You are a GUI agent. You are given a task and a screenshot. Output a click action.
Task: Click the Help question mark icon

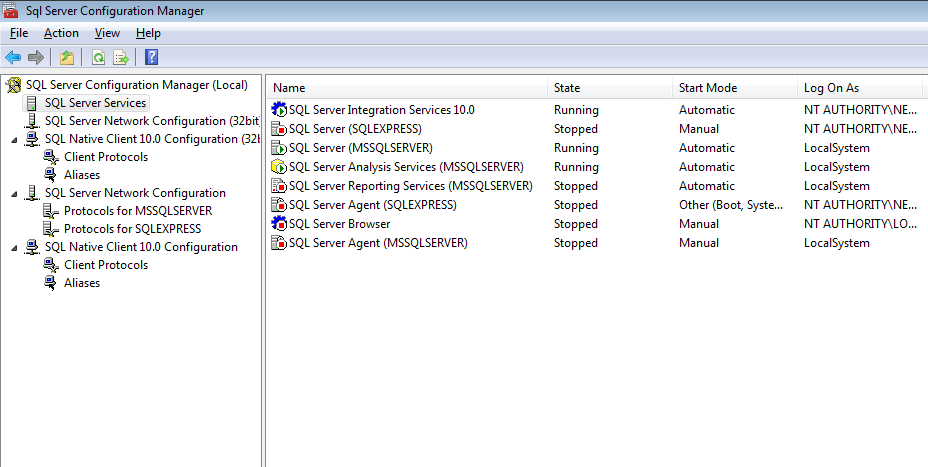[152, 57]
